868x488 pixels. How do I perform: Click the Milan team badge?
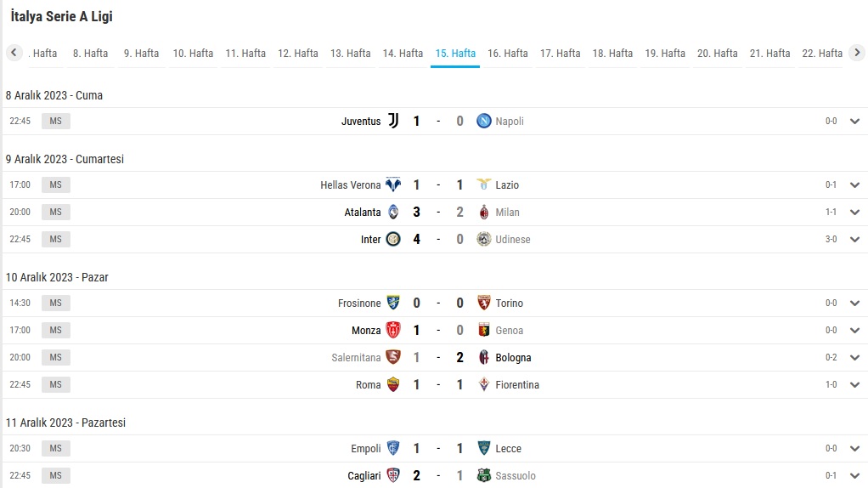pos(484,212)
